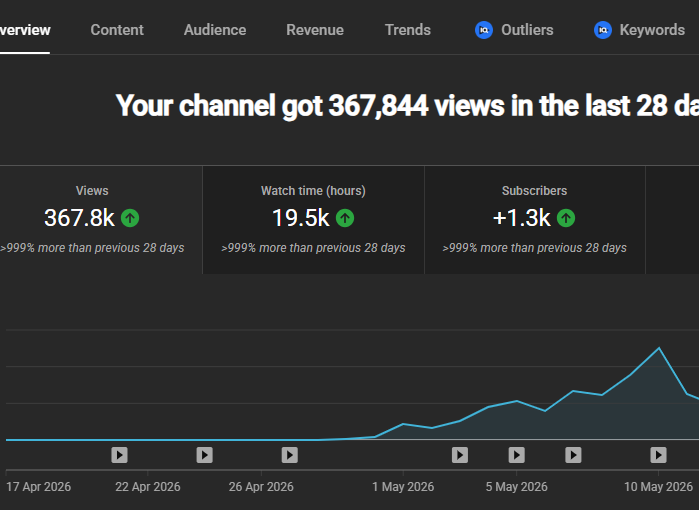
Task: Select the Watch time (hours) metric card
Action: click(x=313, y=220)
